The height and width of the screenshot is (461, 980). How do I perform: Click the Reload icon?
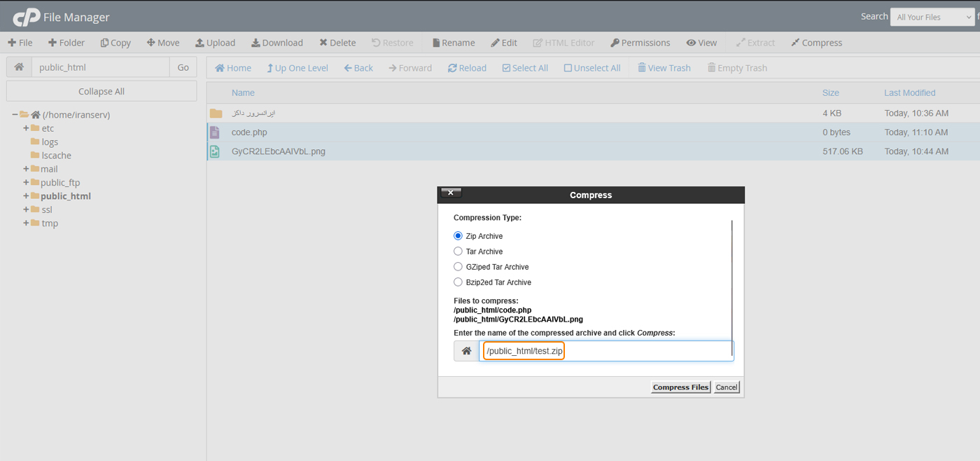coord(452,68)
